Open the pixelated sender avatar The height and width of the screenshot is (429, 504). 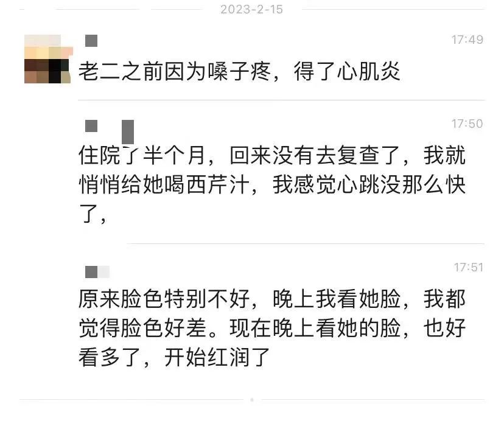[x=48, y=59]
